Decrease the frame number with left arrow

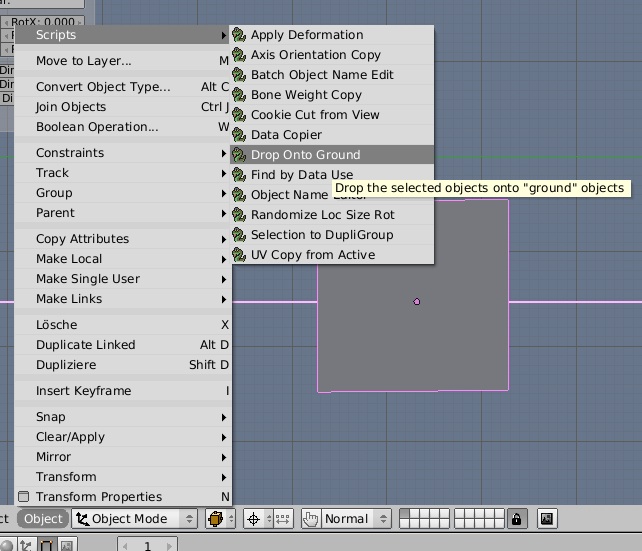click(125, 546)
